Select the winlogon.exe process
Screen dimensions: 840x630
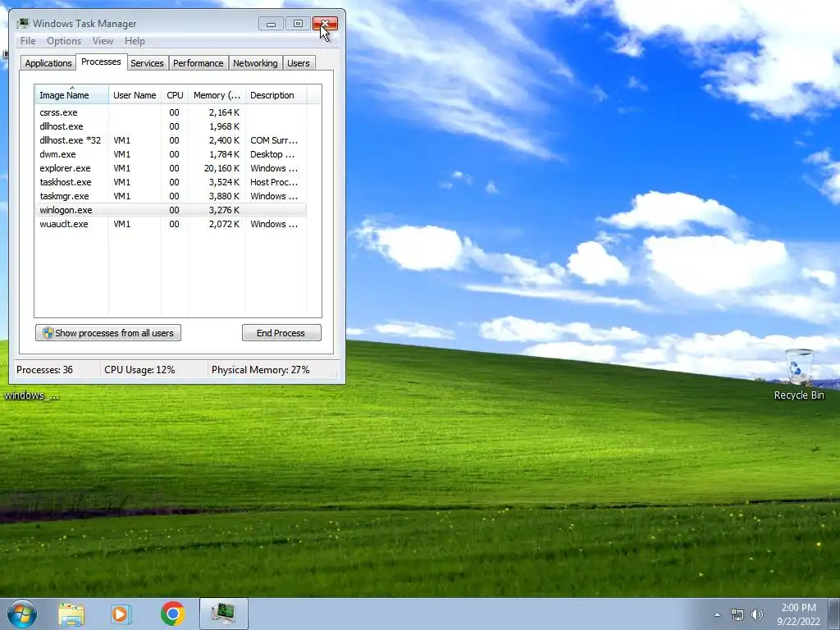tap(171, 210)
